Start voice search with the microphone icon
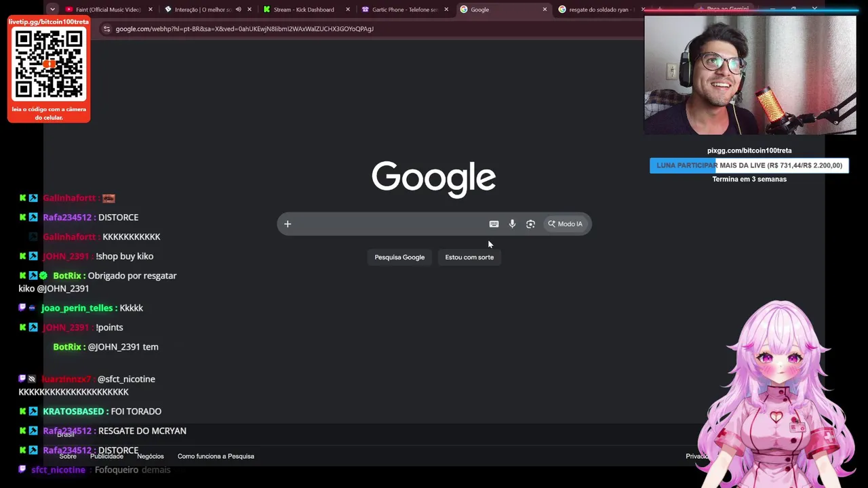Viewport: 868px width, 488px height. 512,224
